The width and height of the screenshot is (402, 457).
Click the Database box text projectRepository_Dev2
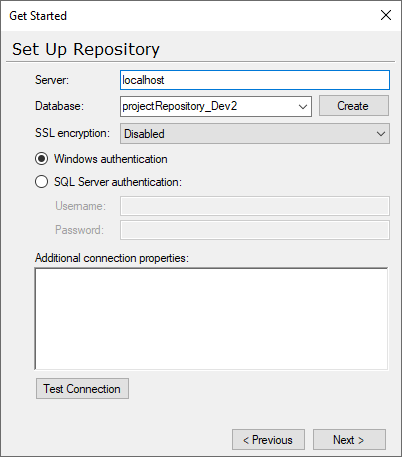pyautogui.click(x=180, y=106)
